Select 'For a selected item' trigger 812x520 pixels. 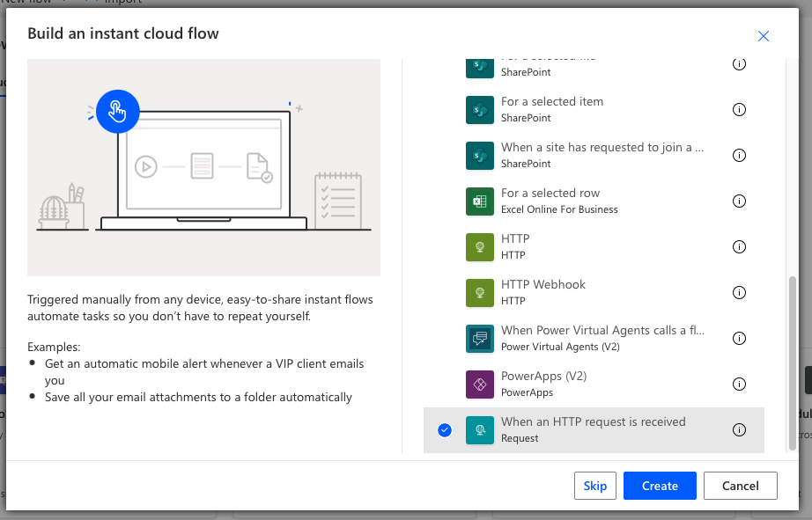(552, 101)
